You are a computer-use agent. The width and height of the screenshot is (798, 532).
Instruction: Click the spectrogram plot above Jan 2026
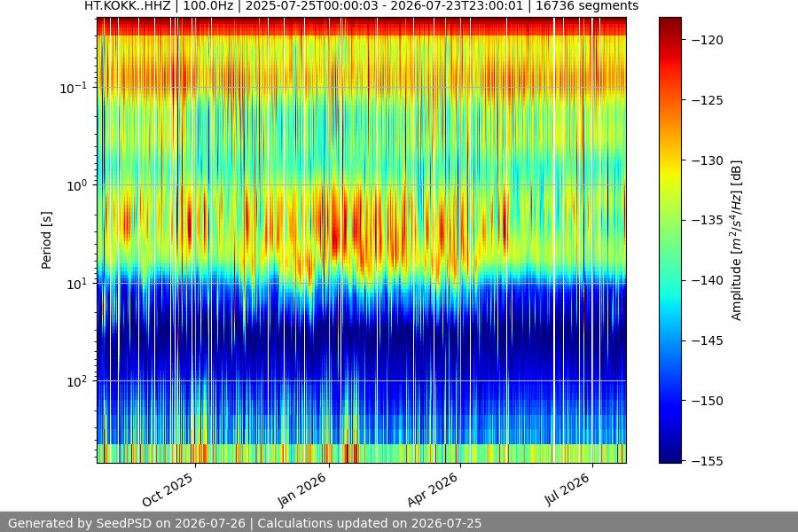click(x=329, y=240)
